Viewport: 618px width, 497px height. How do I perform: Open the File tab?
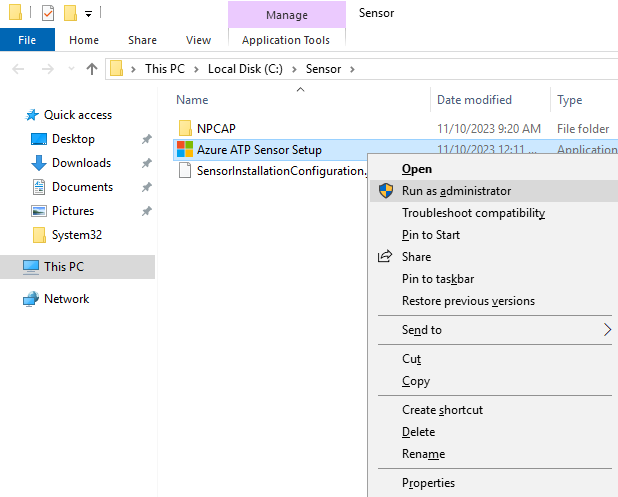click(x=27, y=40)
